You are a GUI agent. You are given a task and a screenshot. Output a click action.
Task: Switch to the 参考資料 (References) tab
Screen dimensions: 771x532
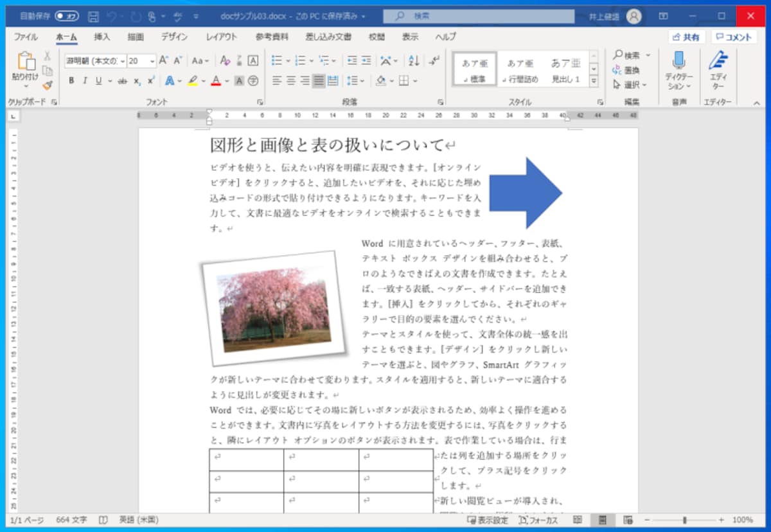[x=272, y=37]
